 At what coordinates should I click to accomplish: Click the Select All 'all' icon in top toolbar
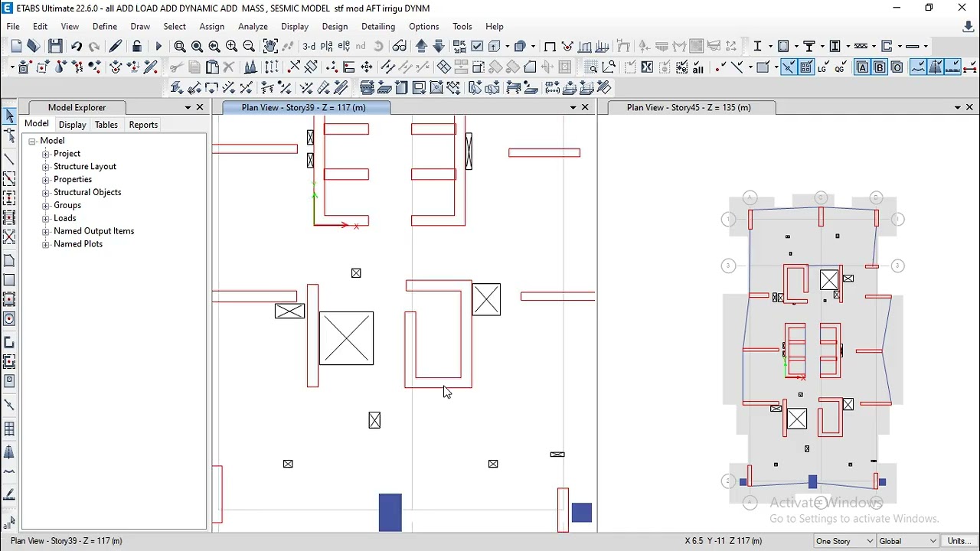698,67
